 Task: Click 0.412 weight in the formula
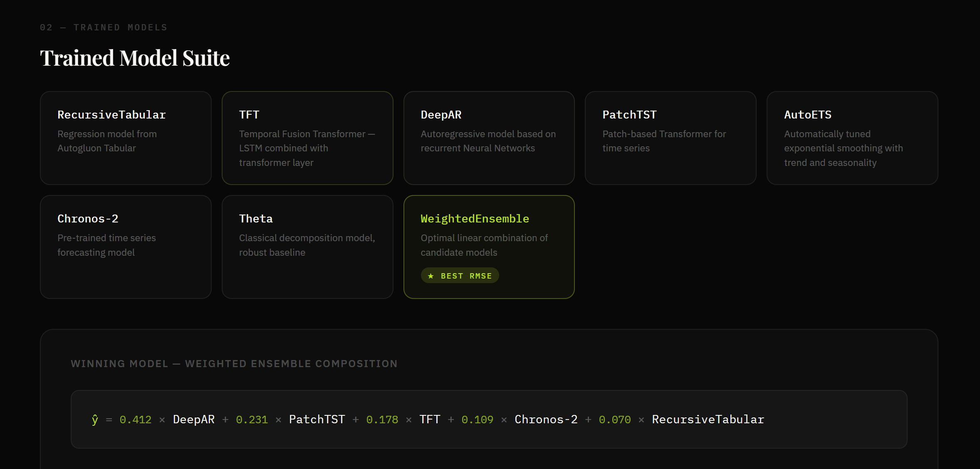click(135, 420)
